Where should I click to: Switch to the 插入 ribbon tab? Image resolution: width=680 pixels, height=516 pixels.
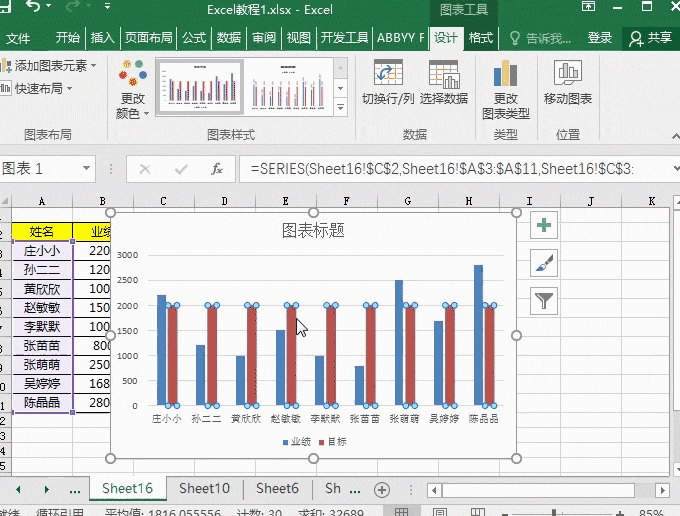coord(102,38)
